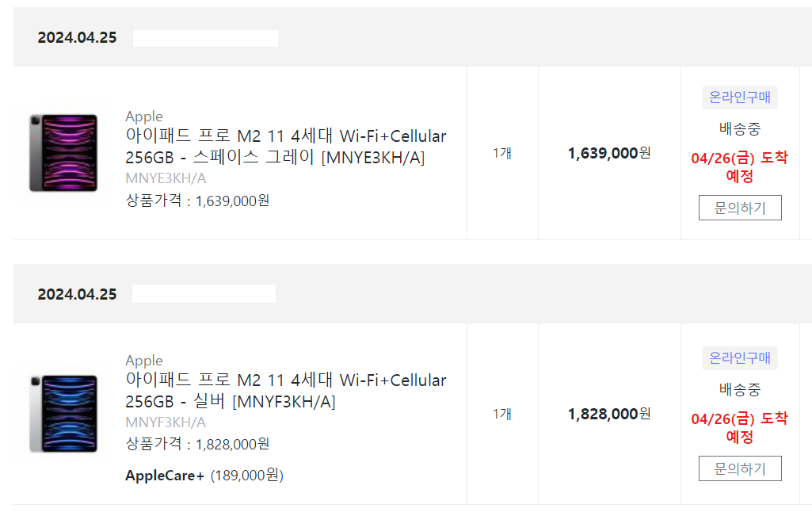Click first order's 온라인구매 badge
Screen dimensions: 812x516
pyautogui.click(x=739, y=97)
